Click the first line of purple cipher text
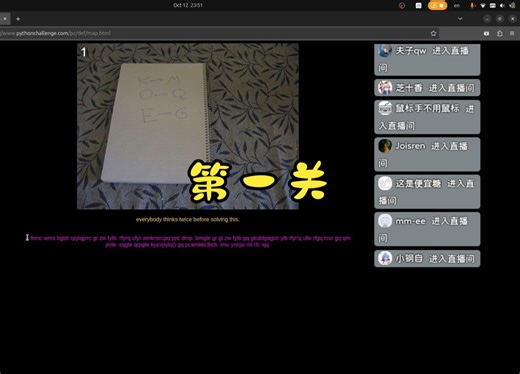The image size is (520, 374). click(190, 238)
